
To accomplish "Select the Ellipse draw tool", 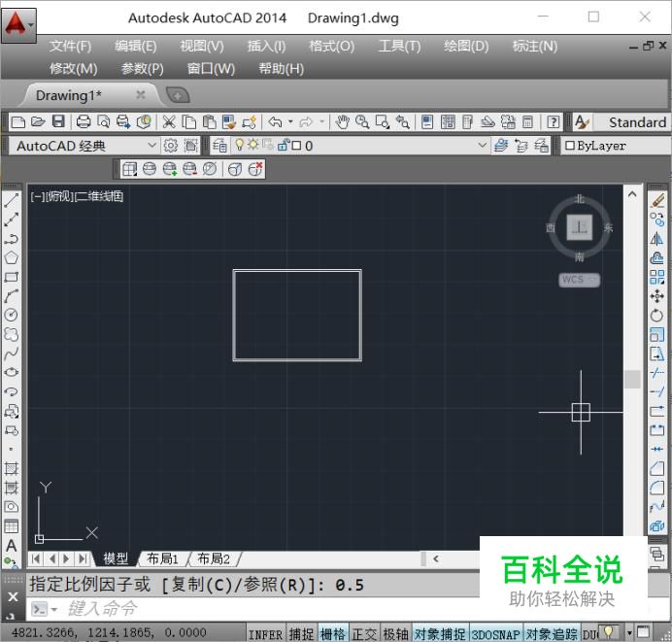I will [x=11, y=372].
